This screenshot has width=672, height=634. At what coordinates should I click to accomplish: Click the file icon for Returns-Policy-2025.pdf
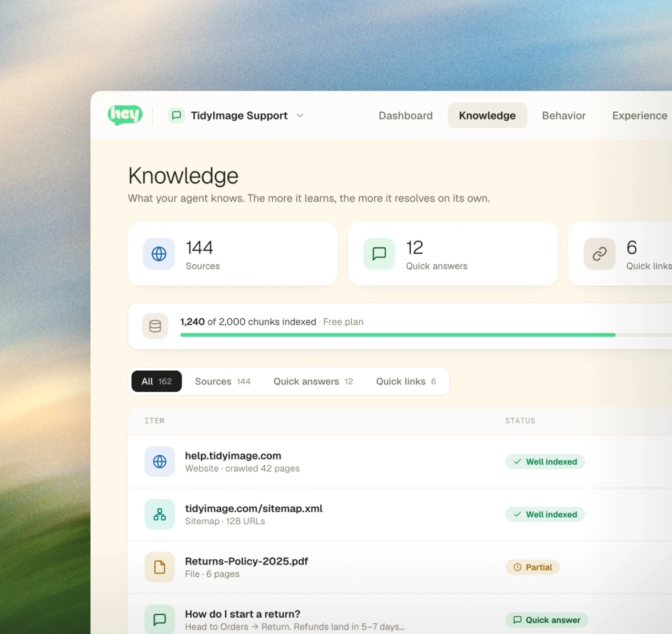coord(160,567)
